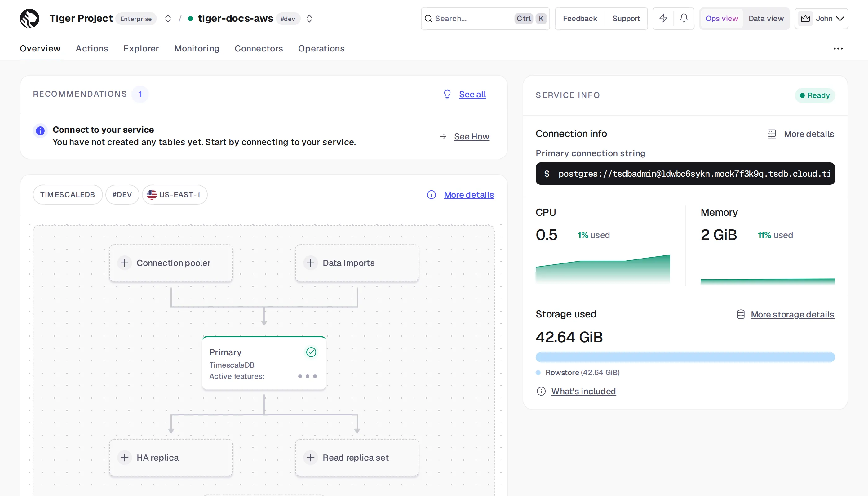Open More details next to US-EAST-1 tag
This screenshot has height=496, width=868.
[469, 195]
